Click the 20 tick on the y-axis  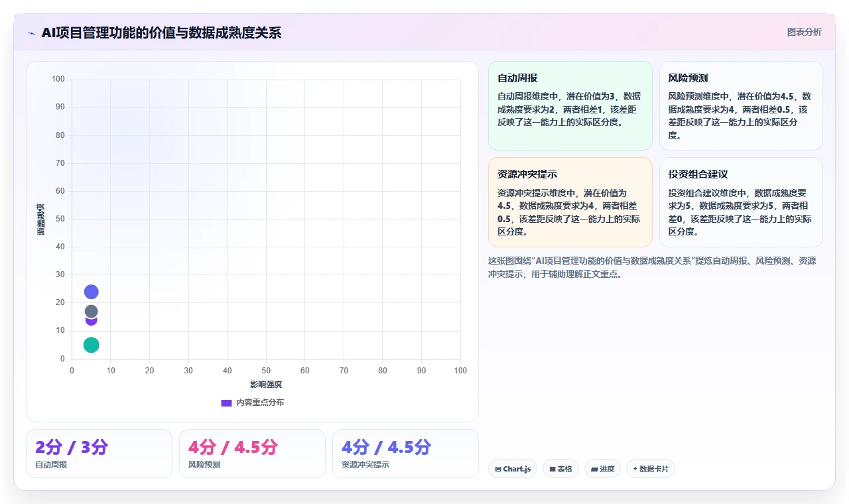(x=60, y=302)
